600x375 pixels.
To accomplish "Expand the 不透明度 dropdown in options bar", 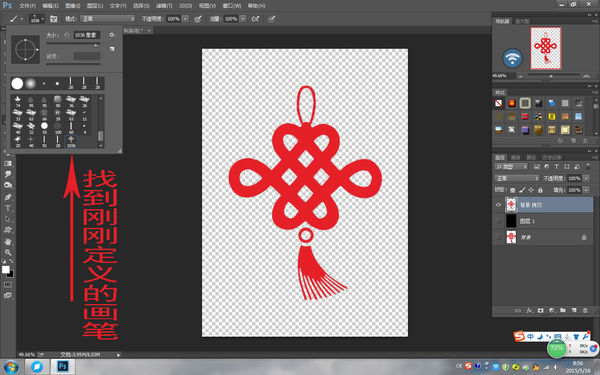I will point(186,19).
